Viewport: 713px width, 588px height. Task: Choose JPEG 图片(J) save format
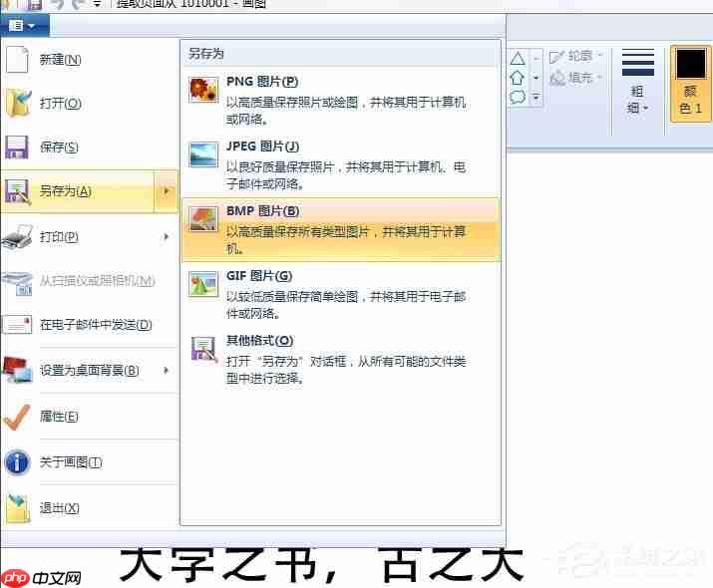click(340, 164)
